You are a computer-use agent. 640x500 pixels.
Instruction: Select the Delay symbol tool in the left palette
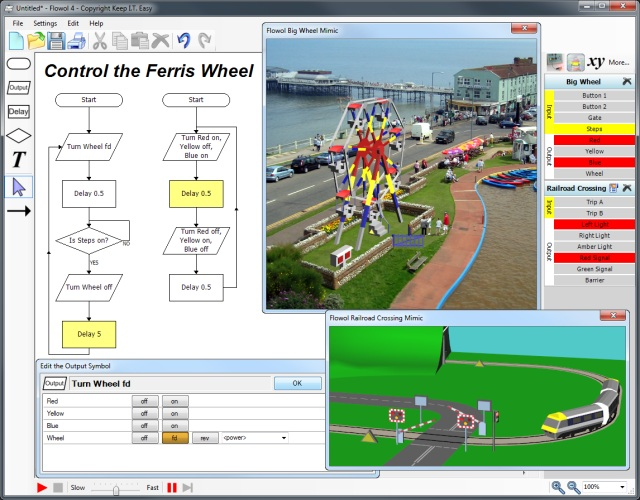(x=18, y=112)
